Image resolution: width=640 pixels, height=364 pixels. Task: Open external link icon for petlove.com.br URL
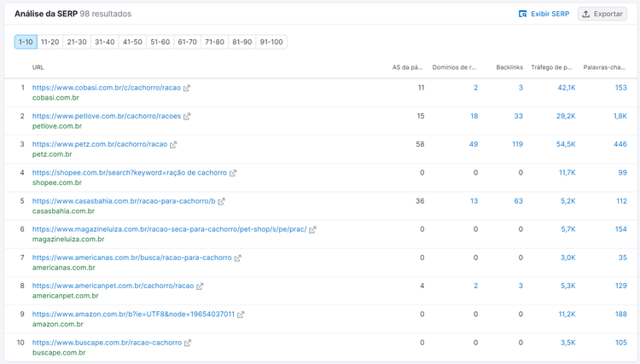click(187, 116)
